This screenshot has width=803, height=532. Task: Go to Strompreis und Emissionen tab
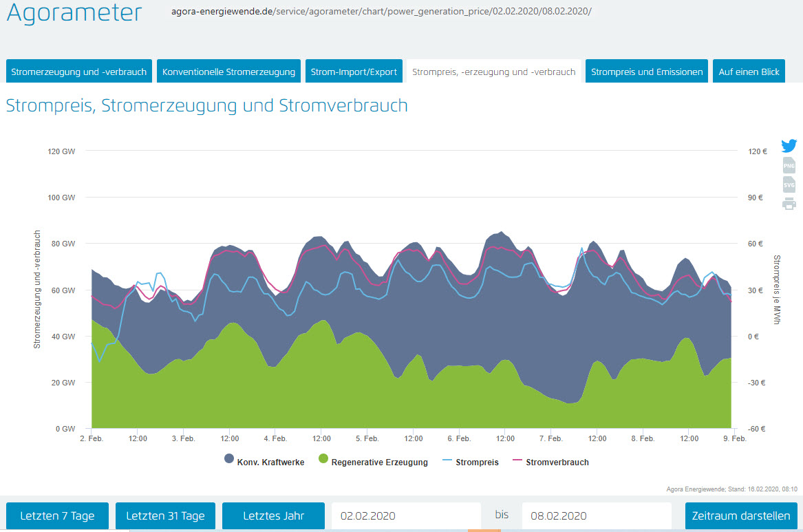click(647, 72)
